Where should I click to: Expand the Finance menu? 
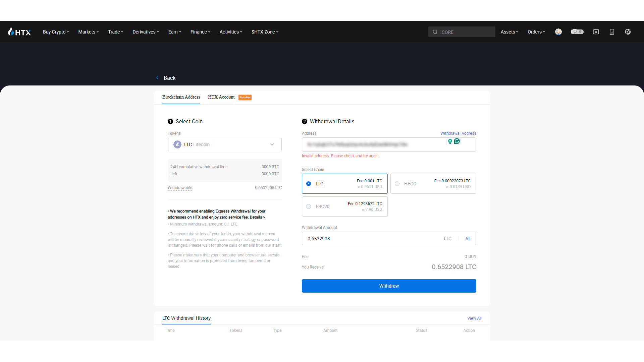pos(201,32)
